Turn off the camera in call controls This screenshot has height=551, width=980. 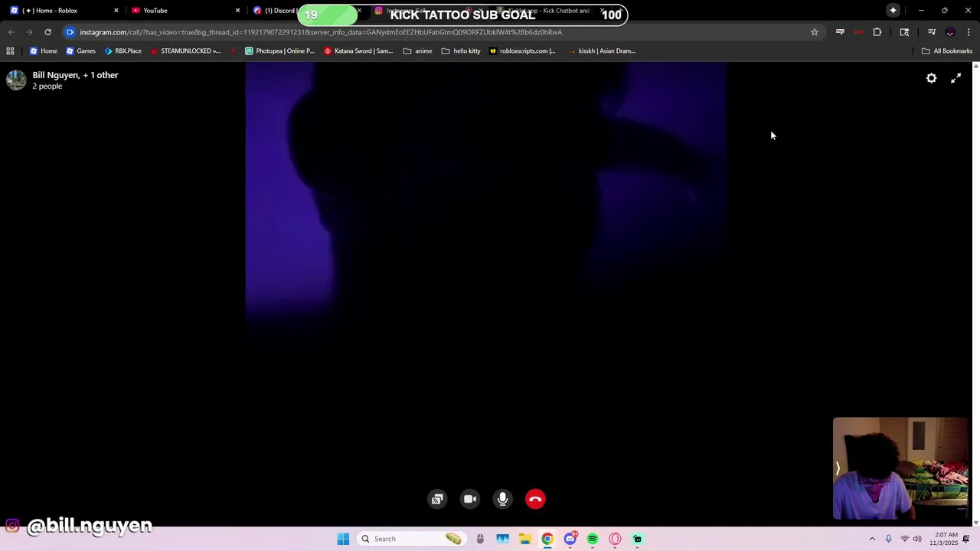tap(470, 499)
